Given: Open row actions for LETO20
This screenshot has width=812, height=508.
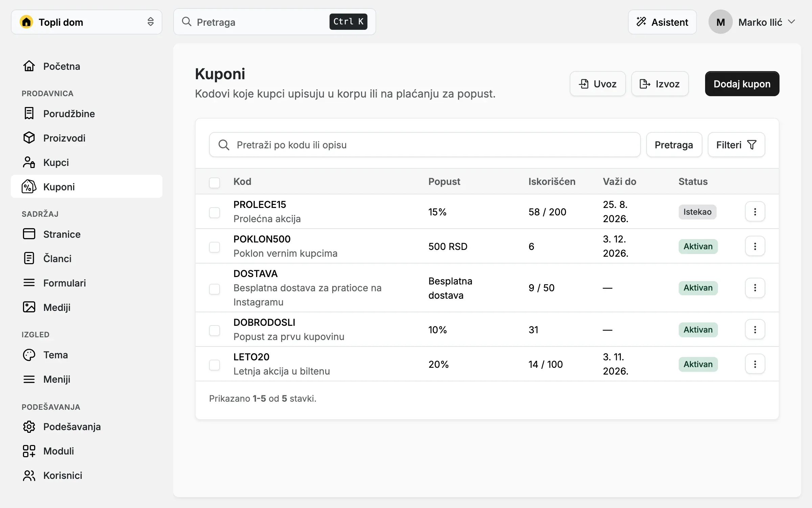Looking at the screenshot, I should 755,364.
